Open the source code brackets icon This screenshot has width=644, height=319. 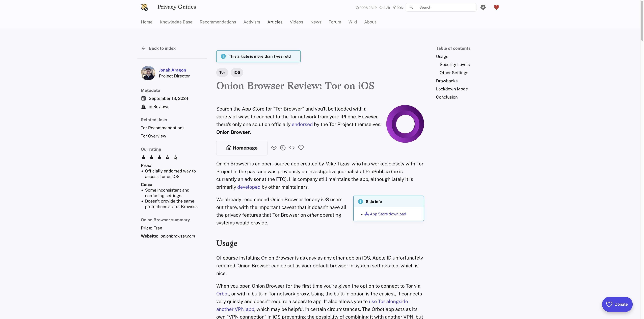[x=292, y=148]
